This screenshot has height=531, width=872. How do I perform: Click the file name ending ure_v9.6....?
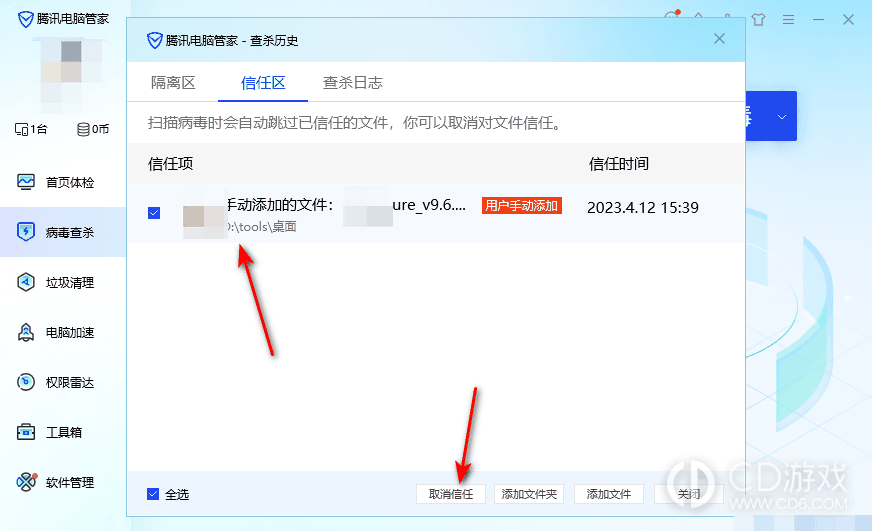coord(429,205)
